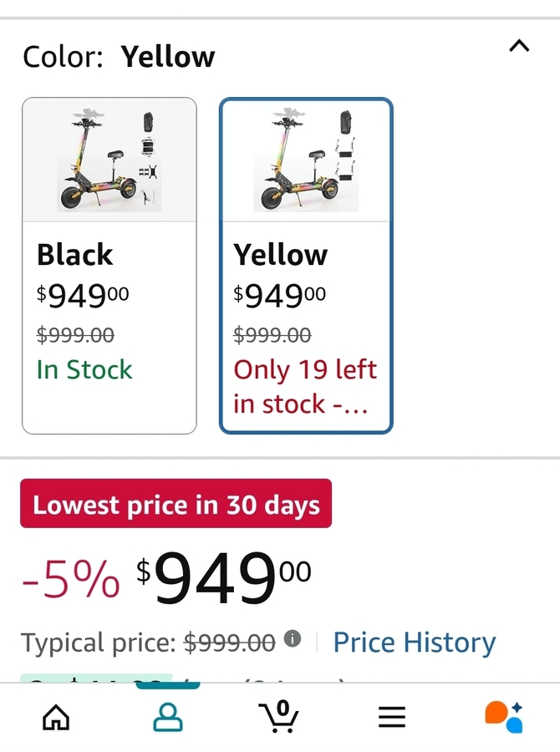560x752 pixels.
Task: Tap the Black scooter thumbnail image
Action: tap(109, 160)
